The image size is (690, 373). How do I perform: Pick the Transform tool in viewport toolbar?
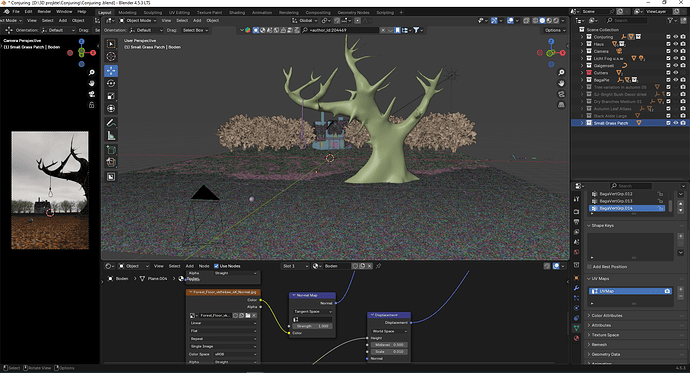point(111,108)
